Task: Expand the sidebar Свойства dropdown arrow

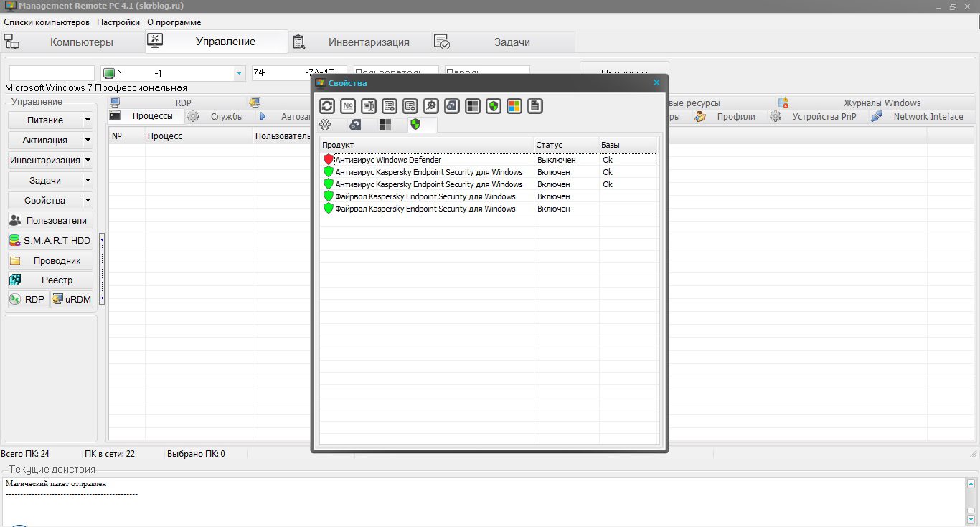Action: (x=88, y=200)
